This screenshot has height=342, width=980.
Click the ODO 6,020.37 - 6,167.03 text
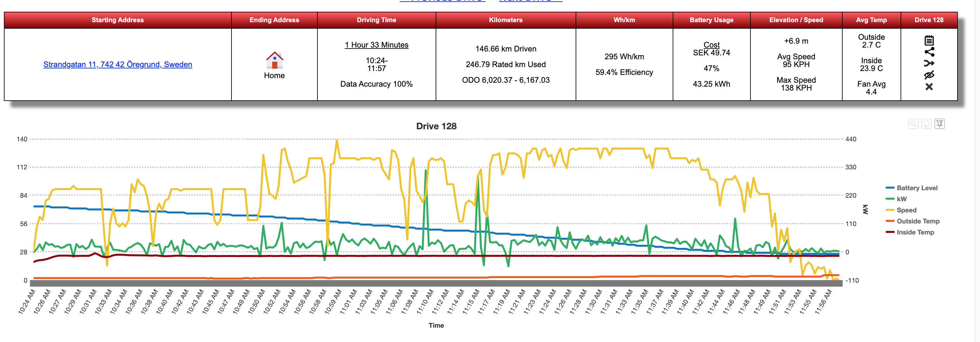click(x=506, y=80)
